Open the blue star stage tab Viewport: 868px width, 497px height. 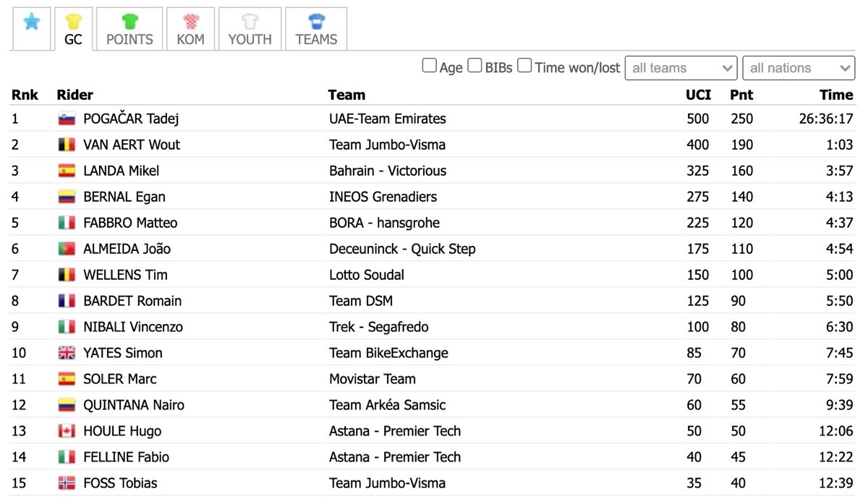click(x=30, y=27)
